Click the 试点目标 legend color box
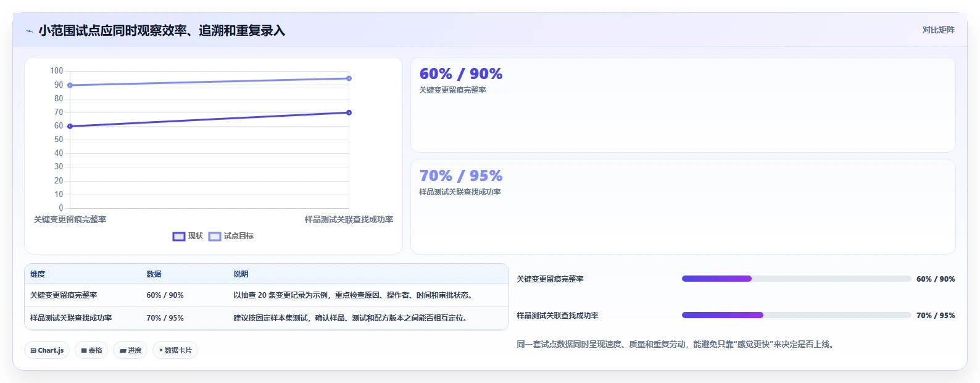The width and height of the screenshot is (980, 383). tap(215, 237)
